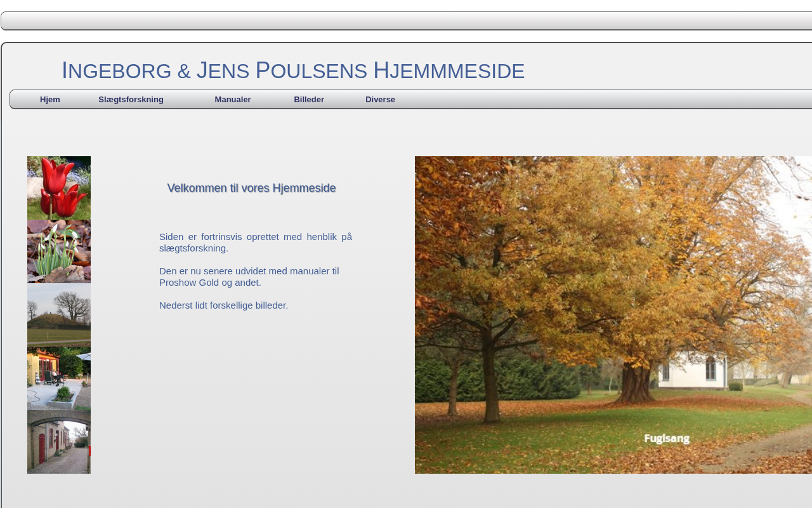
Task: Select the burial mound landscape thumbnail
Action: [x=59, y=315]
